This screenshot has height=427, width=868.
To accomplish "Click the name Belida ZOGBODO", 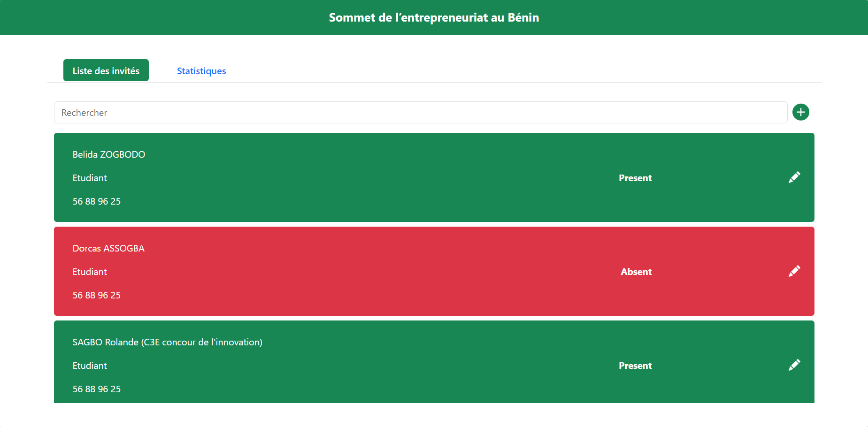I will coord(109,154).
